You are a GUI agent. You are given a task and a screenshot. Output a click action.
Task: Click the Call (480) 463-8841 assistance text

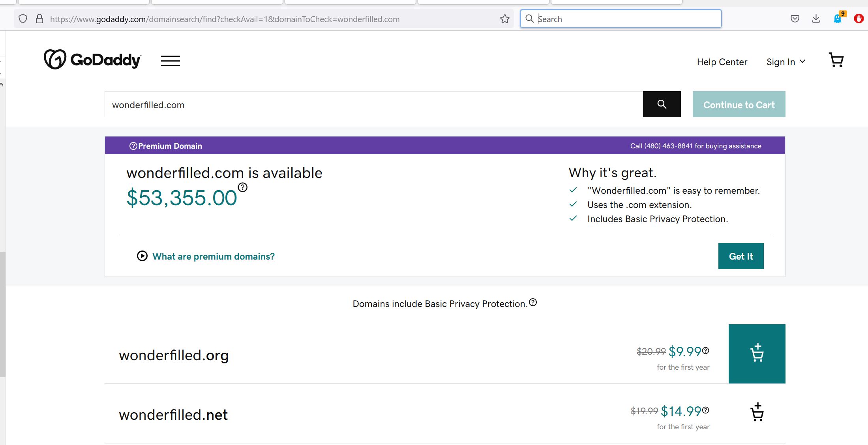696,146
